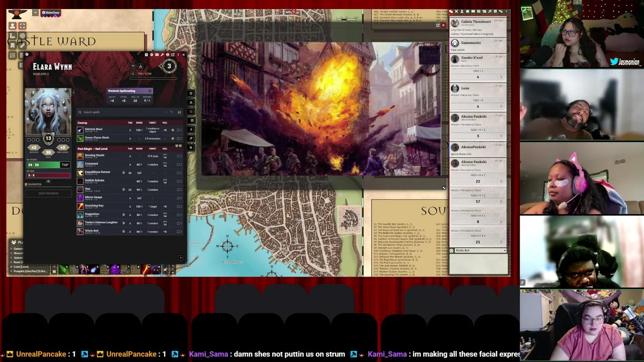Click the Mirror Image spell row

[x=130, y=198]
